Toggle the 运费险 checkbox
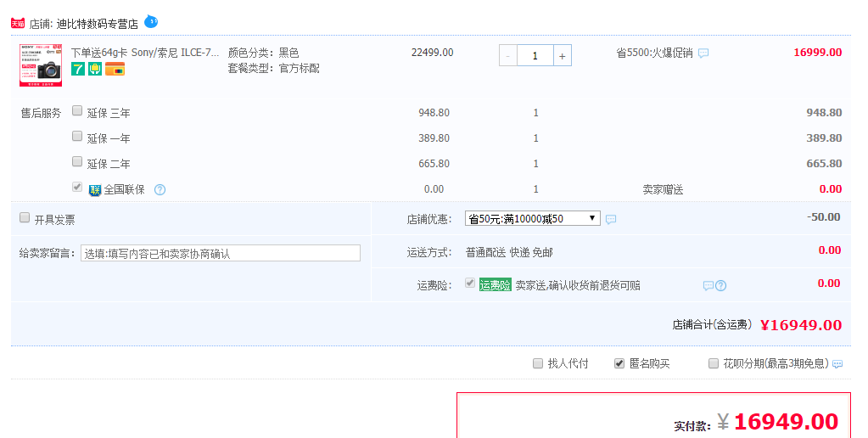Image resolution: width=868 pixels, height=438 pixels. 470,283
